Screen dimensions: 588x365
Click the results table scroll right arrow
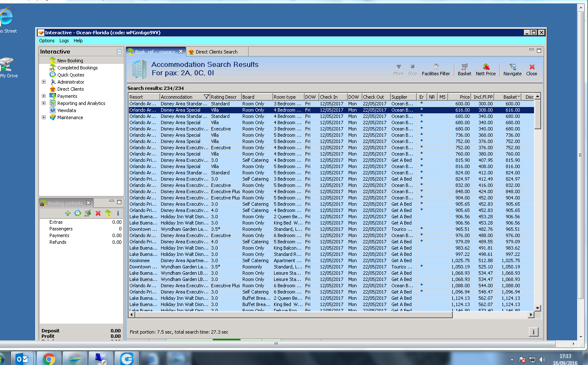(x=531, y=314)
